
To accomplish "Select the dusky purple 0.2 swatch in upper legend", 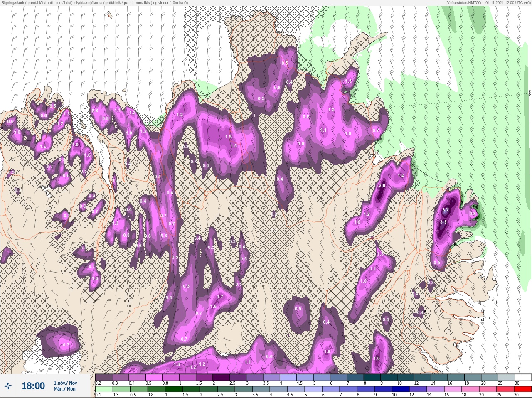I will 103,377.
